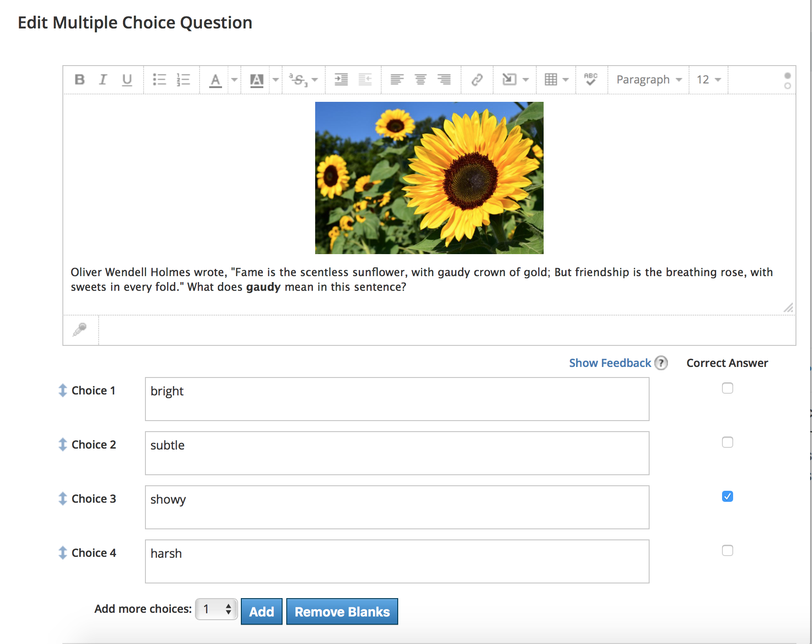This screenshot has height=644, width=812.
Task: Mark Choice 1 'bright' as correct answer
Action: coord(727,388)
